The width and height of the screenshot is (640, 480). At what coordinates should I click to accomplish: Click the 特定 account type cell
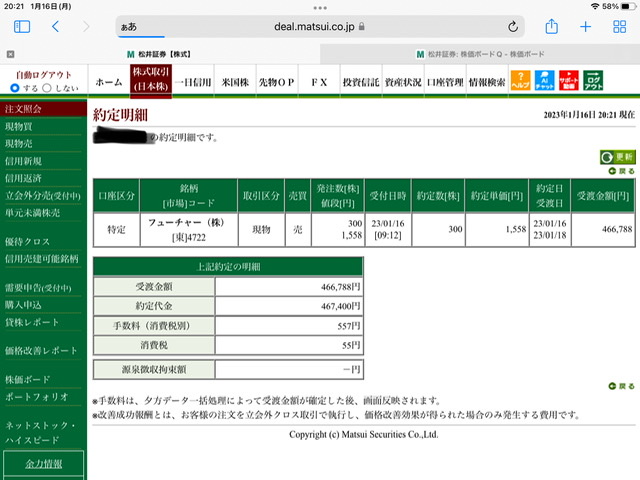(x=116, y=230)
